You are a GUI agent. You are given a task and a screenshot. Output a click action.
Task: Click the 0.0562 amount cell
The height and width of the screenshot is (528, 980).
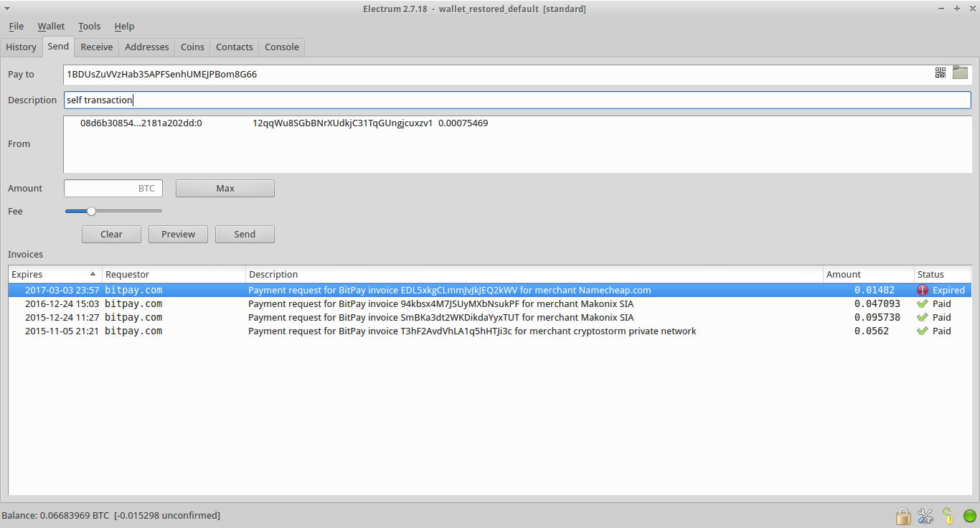pyautogui.click(x=871, y=331)
